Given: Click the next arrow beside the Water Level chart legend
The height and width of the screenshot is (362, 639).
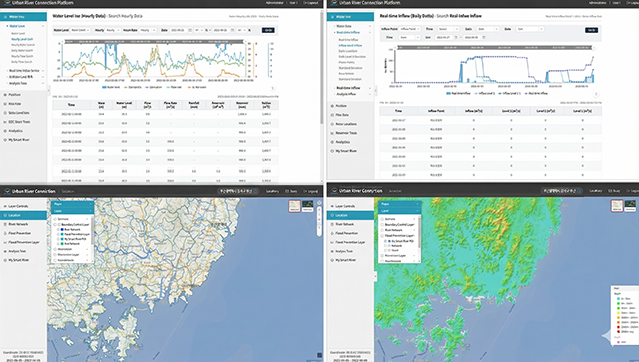Looking at the screenshot, I should coord(273,88).
